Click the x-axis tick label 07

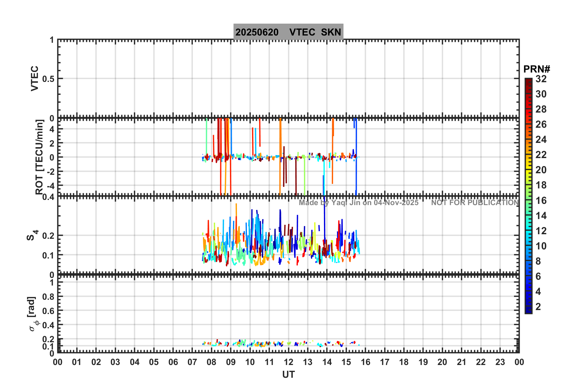coord(192,362)
